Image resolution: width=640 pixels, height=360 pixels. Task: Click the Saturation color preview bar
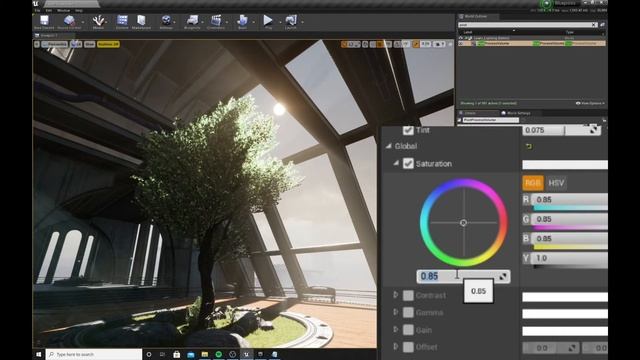click(x=565, y=164)
